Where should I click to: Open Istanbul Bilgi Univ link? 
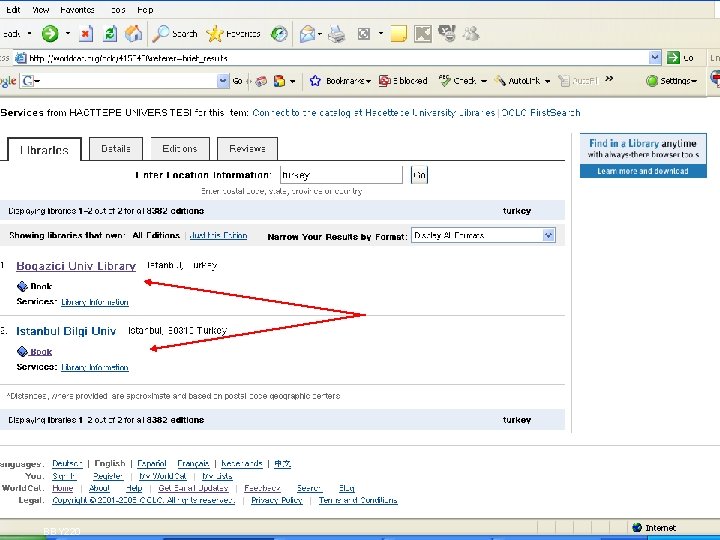click(x=66, y=331)
